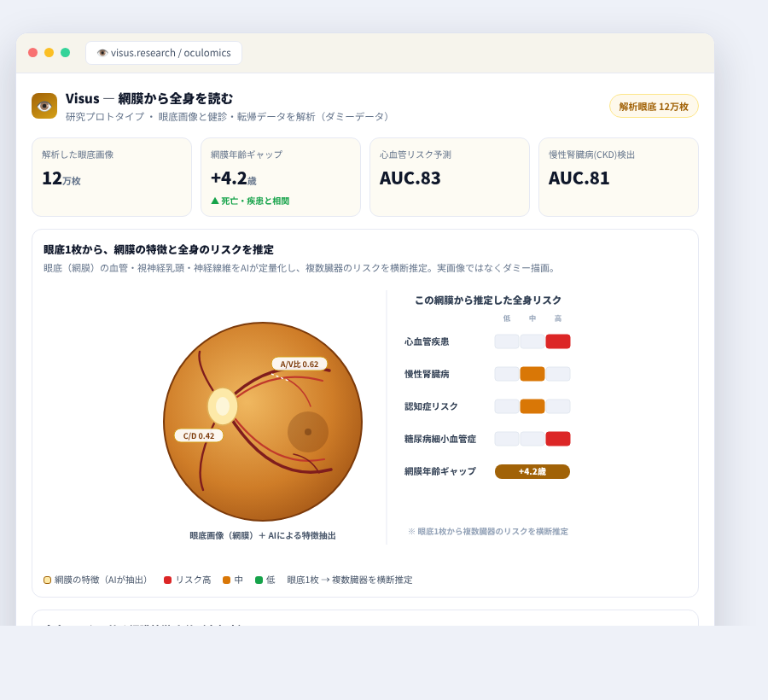The height and width of the screenshot is (700, 768).
Task: Select the 網膜年齢ギャップ +4.2歳 stat card
Action: 281,177
